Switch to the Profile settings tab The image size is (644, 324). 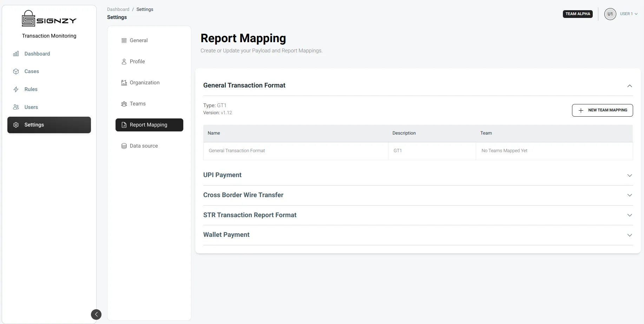click(149, 61)
